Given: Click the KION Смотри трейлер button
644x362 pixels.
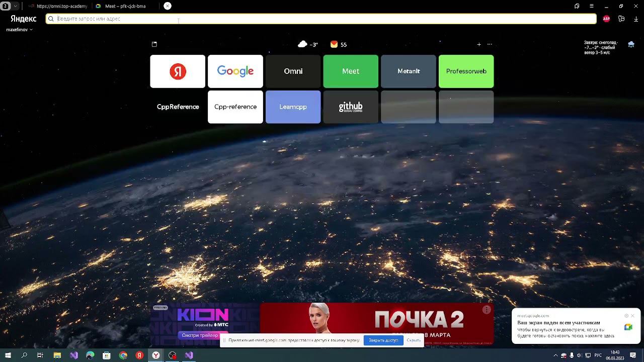Looking at the screenshot, I should (200, 335).
